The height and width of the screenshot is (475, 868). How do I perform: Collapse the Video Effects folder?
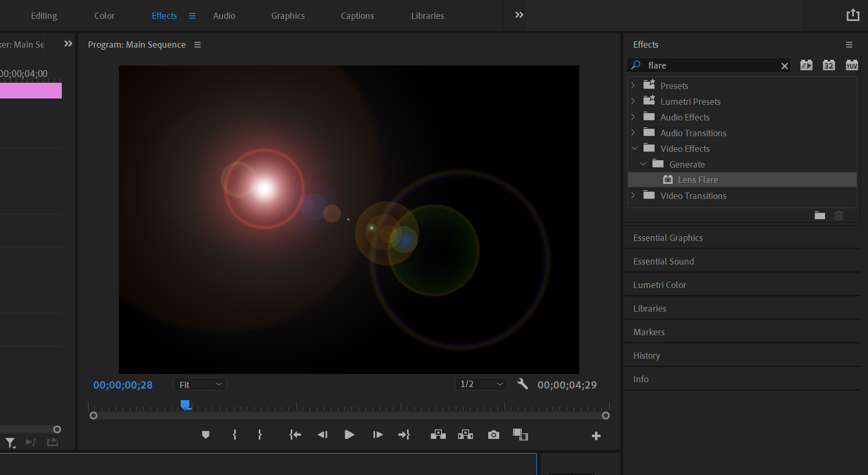coord(634,148)
